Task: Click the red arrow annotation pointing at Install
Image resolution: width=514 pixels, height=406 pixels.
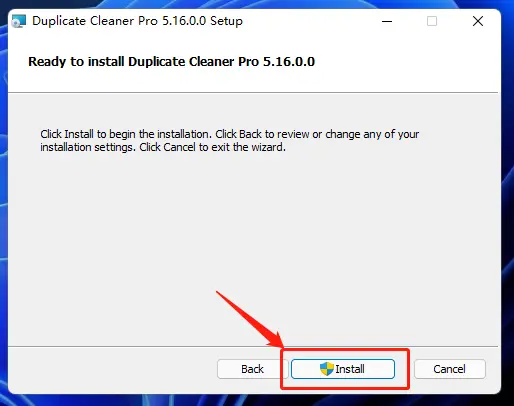Action: [250, 319]
